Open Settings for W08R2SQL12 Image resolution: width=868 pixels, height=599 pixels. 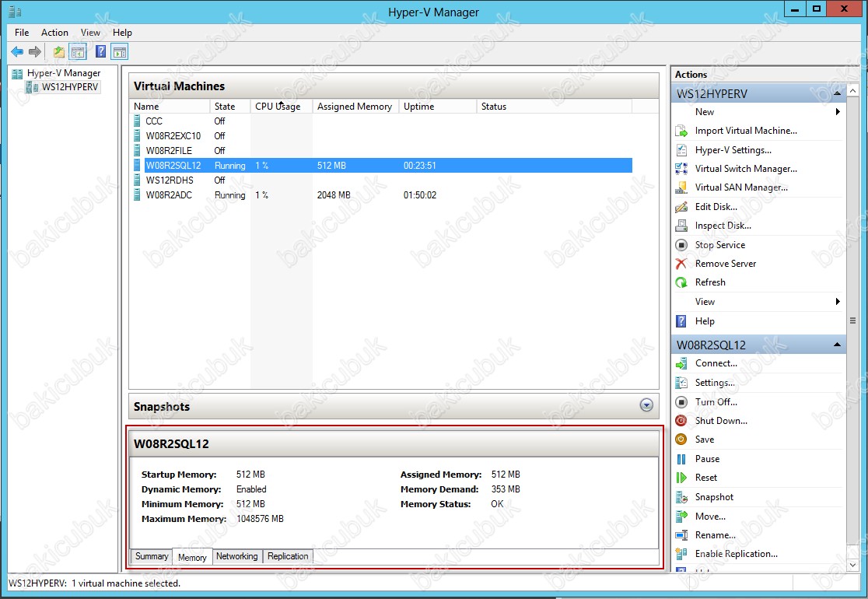[x=716, y=383]
